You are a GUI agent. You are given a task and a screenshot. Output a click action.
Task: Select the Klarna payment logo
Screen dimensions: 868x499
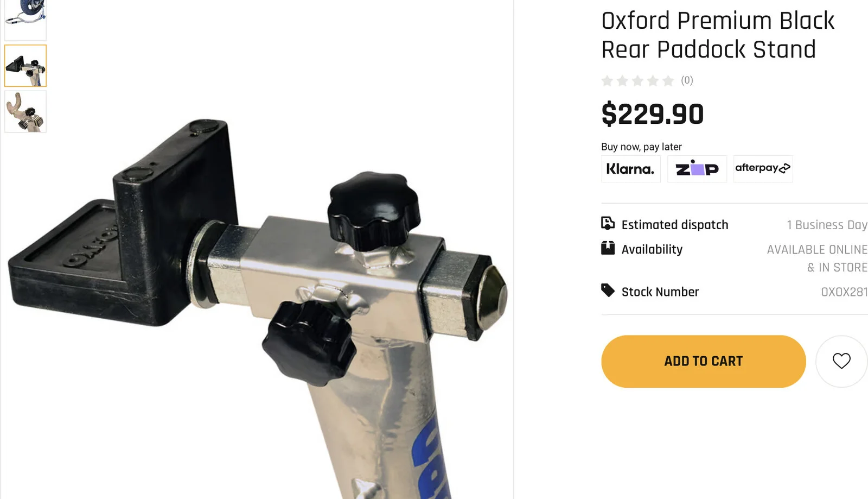(630, 169)
